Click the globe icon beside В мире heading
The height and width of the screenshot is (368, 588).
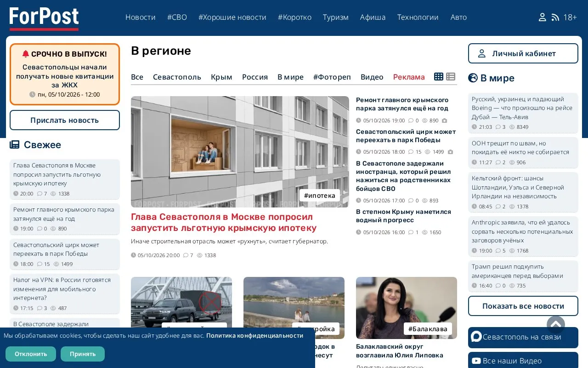(473, 78)
